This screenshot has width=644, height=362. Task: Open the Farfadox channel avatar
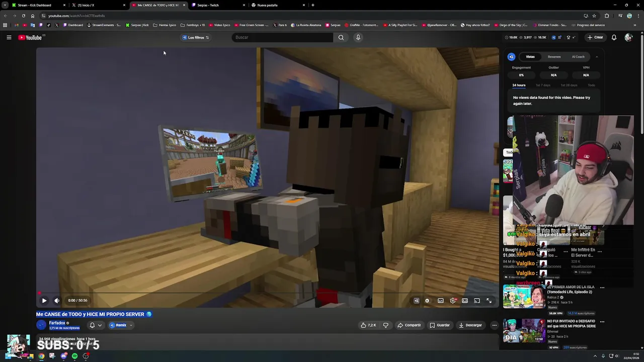tap(41, 325)
